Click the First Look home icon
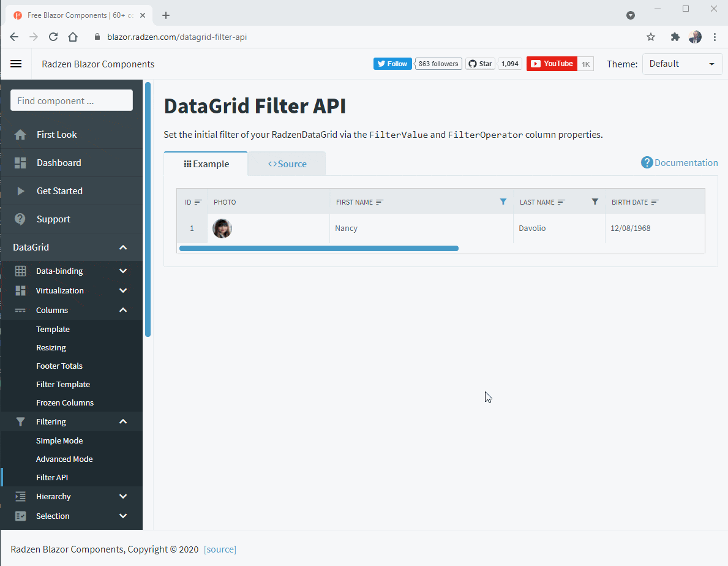Viewport: 728px width, 566px height. (20, 135)
